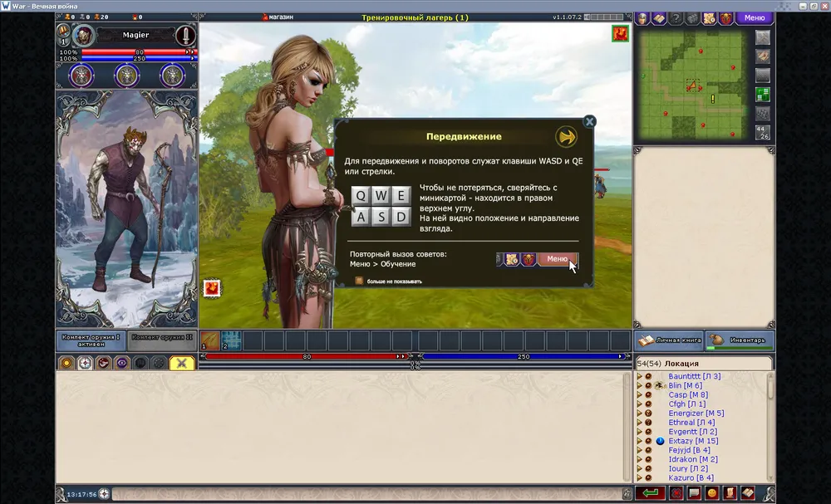Select the yellow crossed swords tab
This screenshot has height=504, width=831.
coord(182,363)
